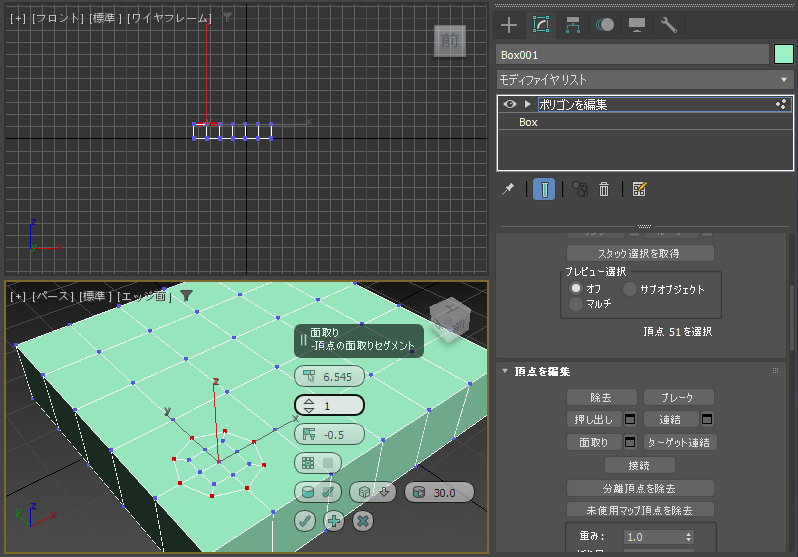Click the 頂点を編集 rollout grip dots
Viewport: 798px width, 557px height.
pyautogui.click(x=775, y=371)
